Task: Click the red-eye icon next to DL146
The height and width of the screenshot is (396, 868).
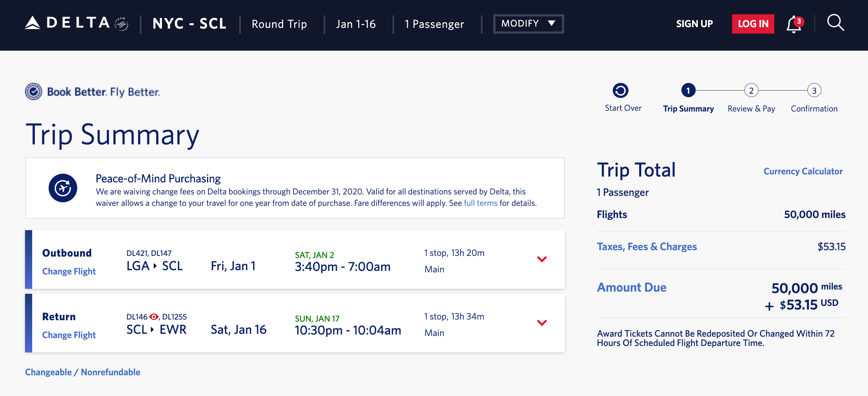Action: pos(154,317)
